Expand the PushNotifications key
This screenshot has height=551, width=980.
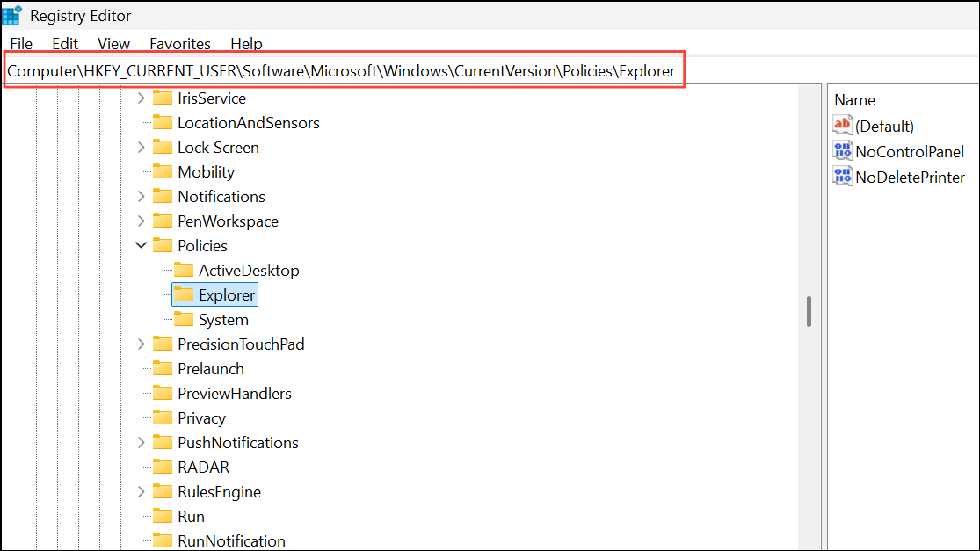(x=142, y=442)
